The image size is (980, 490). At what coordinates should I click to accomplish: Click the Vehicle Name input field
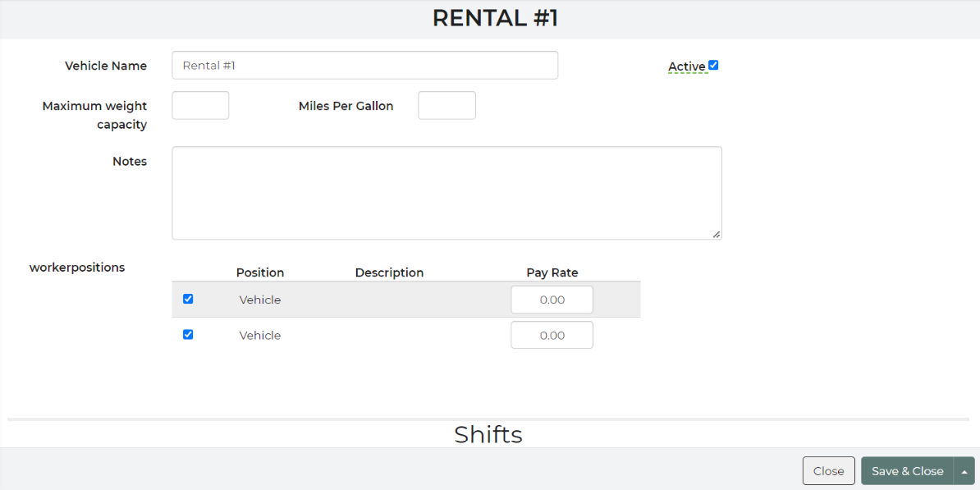point(364,65)
